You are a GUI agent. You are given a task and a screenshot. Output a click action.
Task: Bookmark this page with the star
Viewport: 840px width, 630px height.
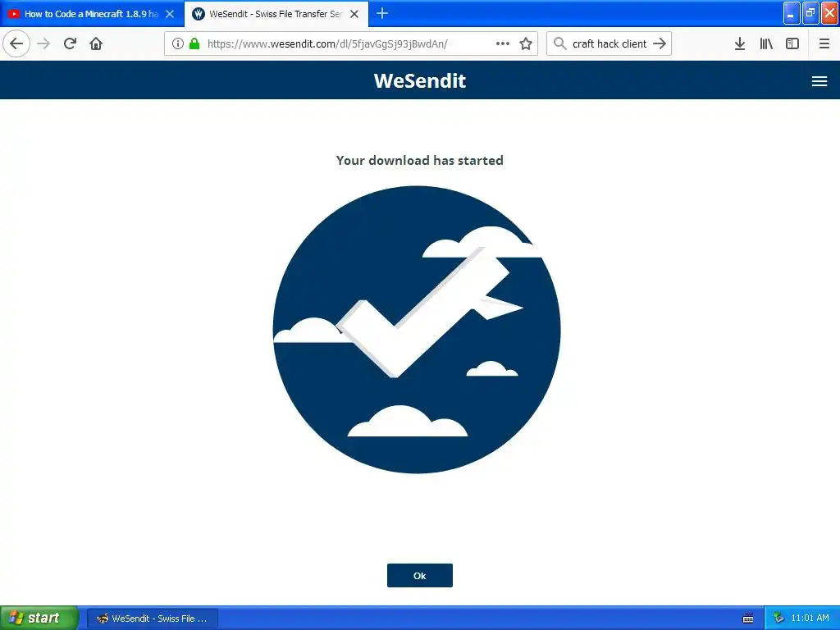tap(526, 43)
